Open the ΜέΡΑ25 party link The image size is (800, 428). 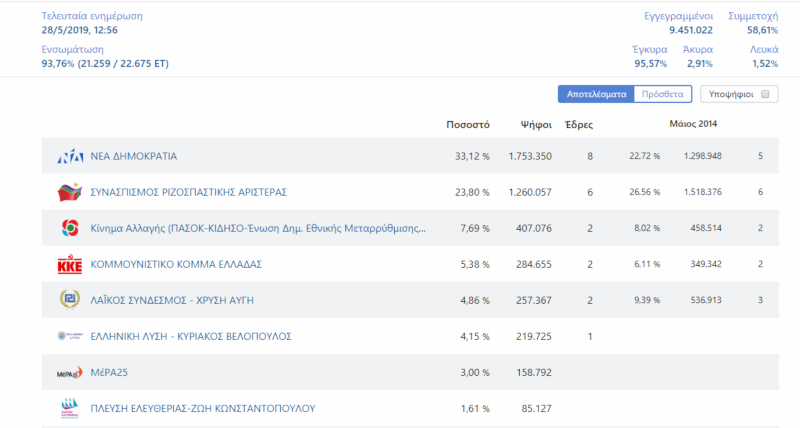coord(109,372)
